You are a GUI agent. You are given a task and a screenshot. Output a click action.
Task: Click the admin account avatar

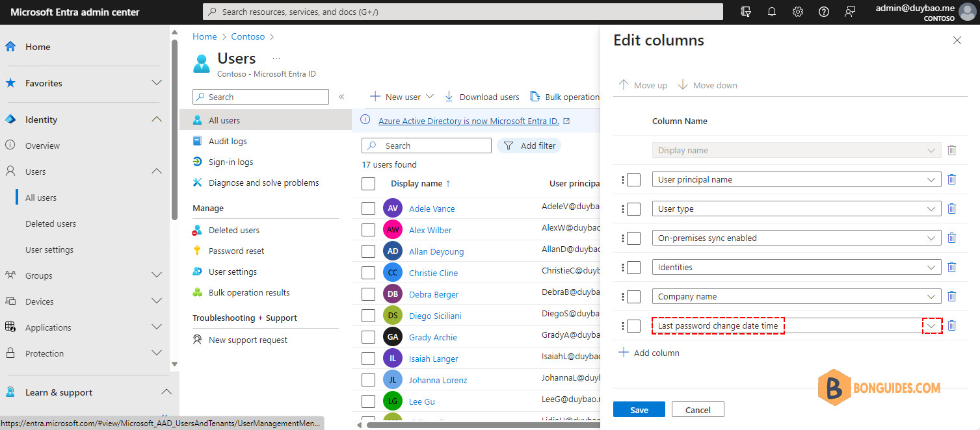tap(969, 12)
